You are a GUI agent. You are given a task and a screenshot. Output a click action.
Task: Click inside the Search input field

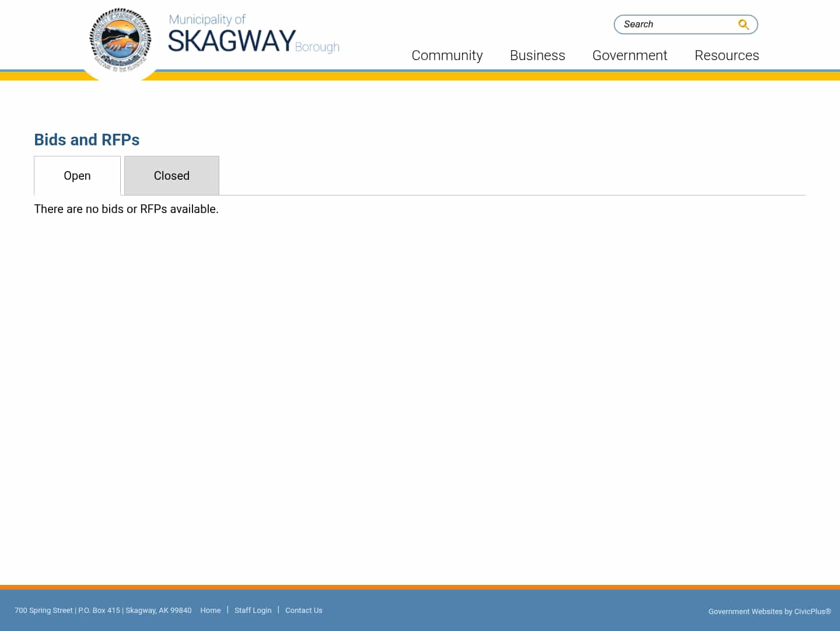671,24
